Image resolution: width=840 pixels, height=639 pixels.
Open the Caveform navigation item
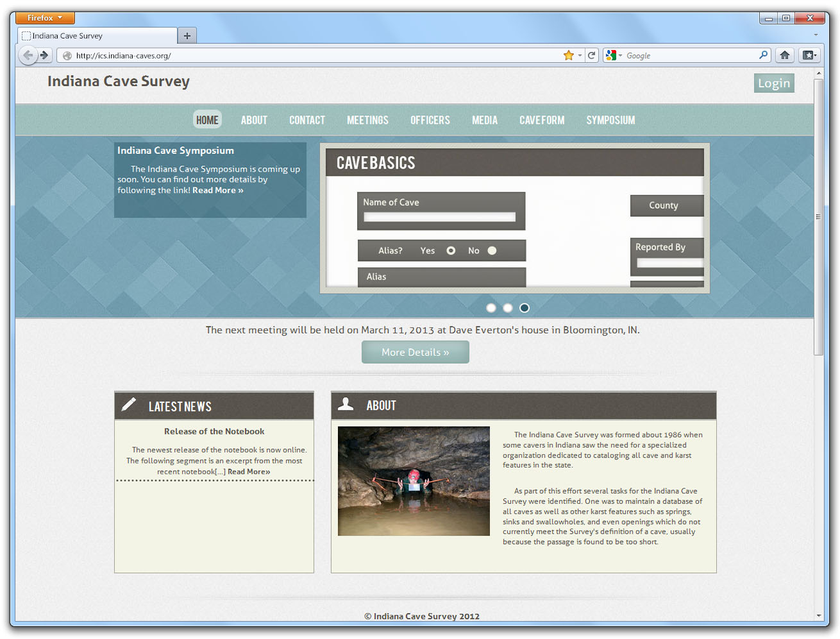point(542,120)
